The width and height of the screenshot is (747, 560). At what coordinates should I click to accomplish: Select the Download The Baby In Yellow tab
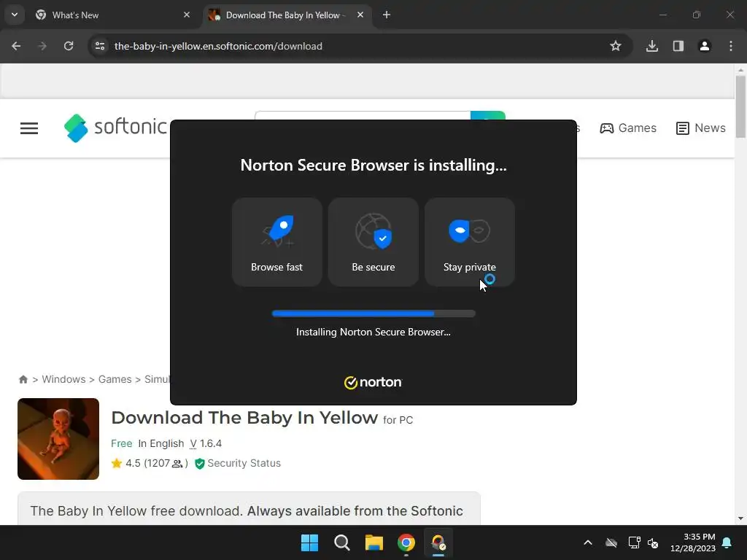coord(287,15)
